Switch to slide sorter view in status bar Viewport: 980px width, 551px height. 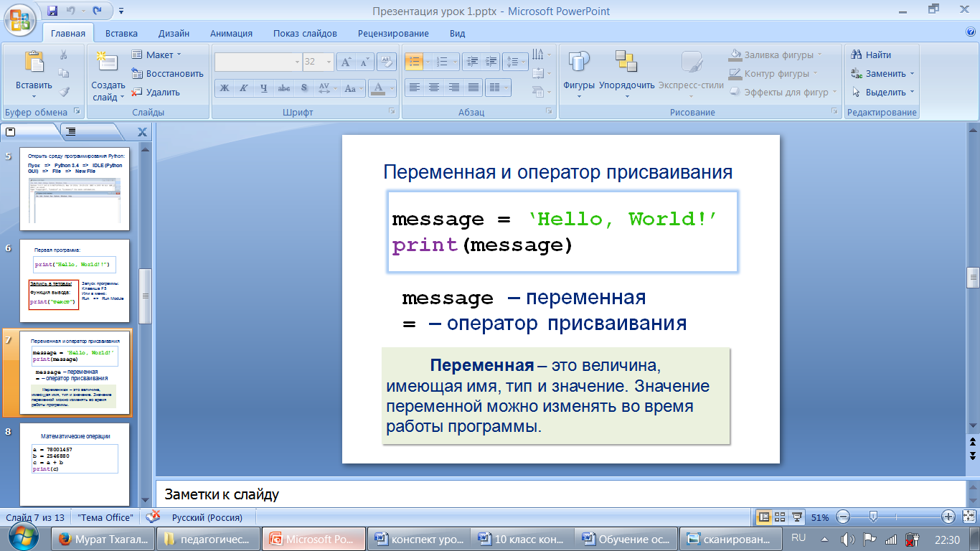780,517
